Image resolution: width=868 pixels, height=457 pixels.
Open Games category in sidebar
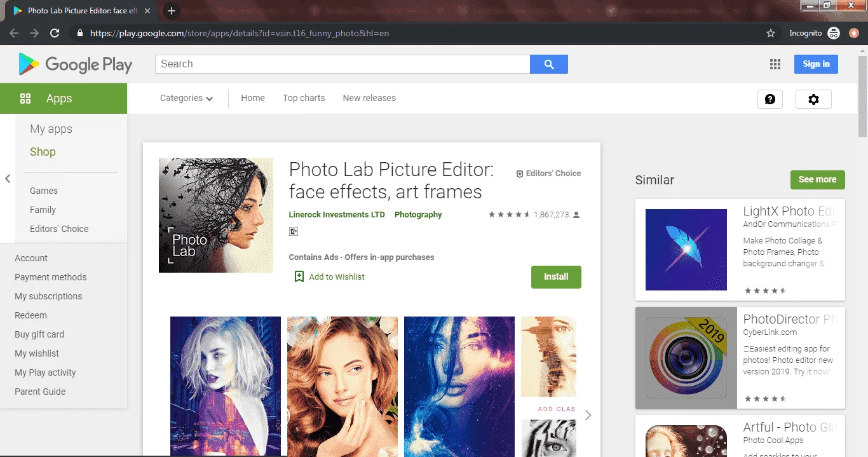pyautogui.click(x=44, y=191)
